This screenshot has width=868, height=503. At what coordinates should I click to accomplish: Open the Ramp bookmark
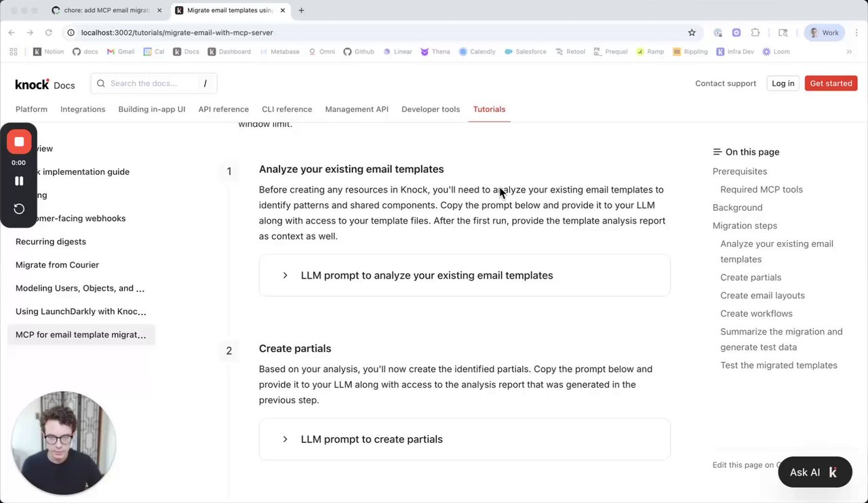tap(650, 52)
